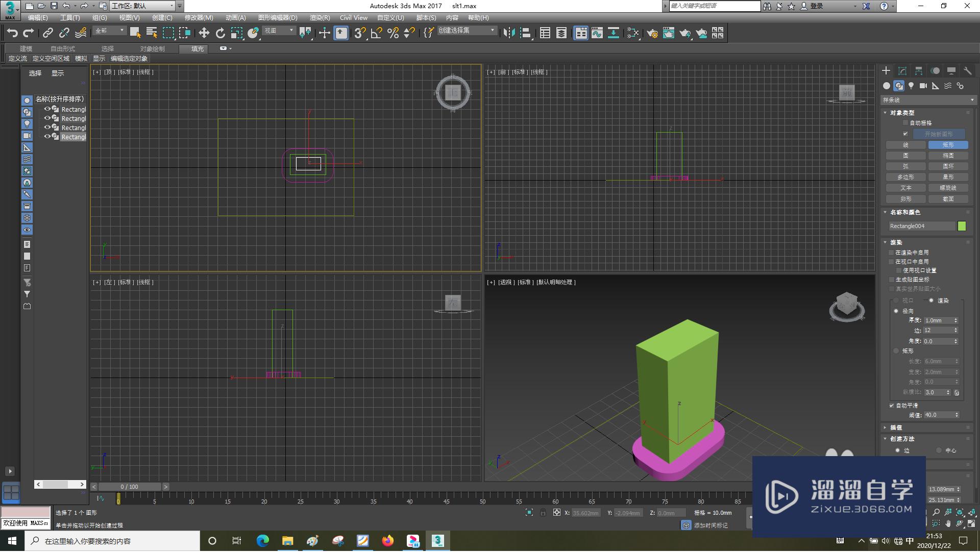Image resolution: width=980 pixels, height=552 pixels.
Task: Select the Move transform tool
Action: (204, 33)
